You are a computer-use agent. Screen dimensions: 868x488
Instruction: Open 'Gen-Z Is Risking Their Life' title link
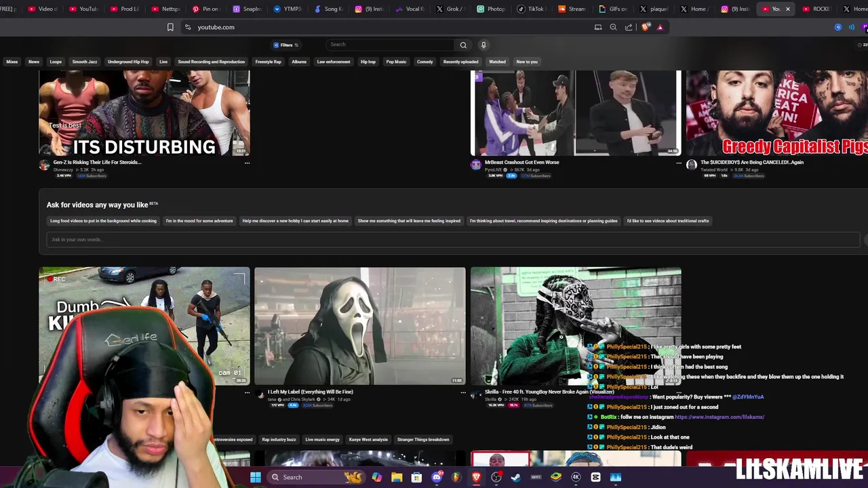click(x=97, y=163)
